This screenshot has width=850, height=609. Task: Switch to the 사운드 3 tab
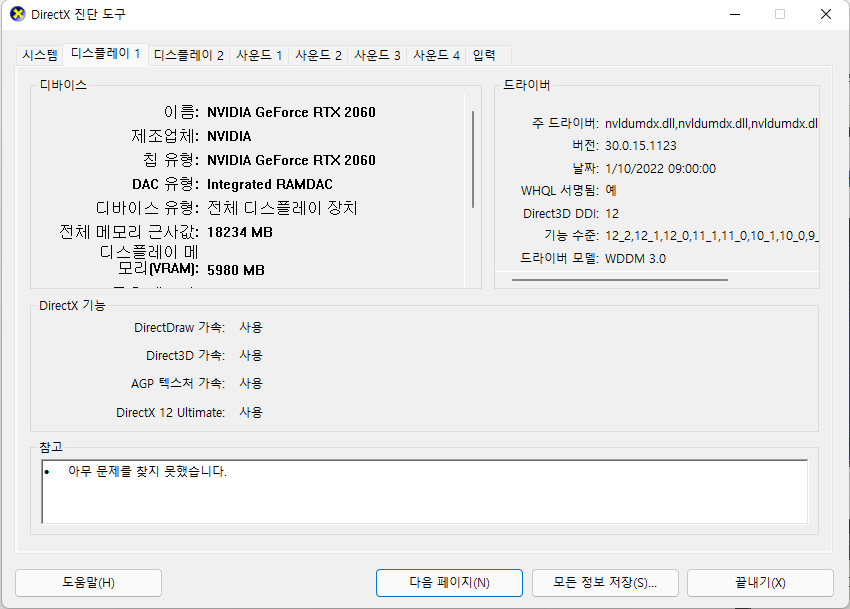tap(377, 55)
